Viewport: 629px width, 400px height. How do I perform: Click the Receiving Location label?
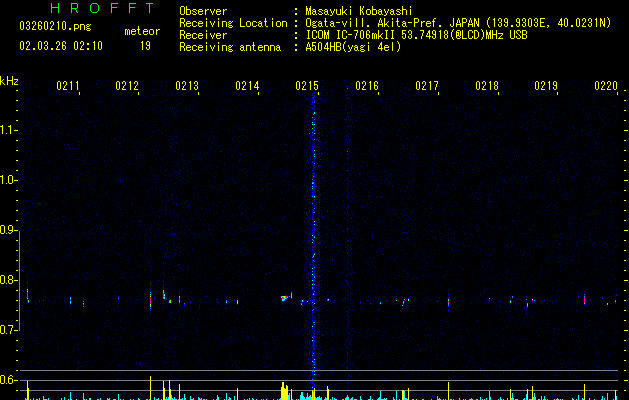(233, 23)
